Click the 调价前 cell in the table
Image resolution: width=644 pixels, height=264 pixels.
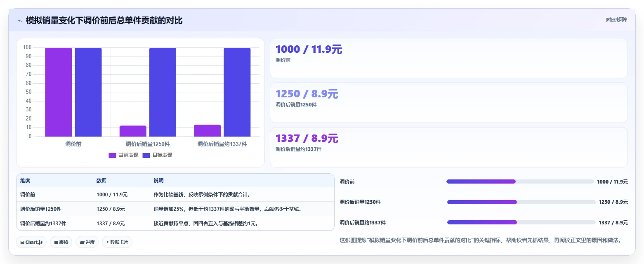pos(28,195)
